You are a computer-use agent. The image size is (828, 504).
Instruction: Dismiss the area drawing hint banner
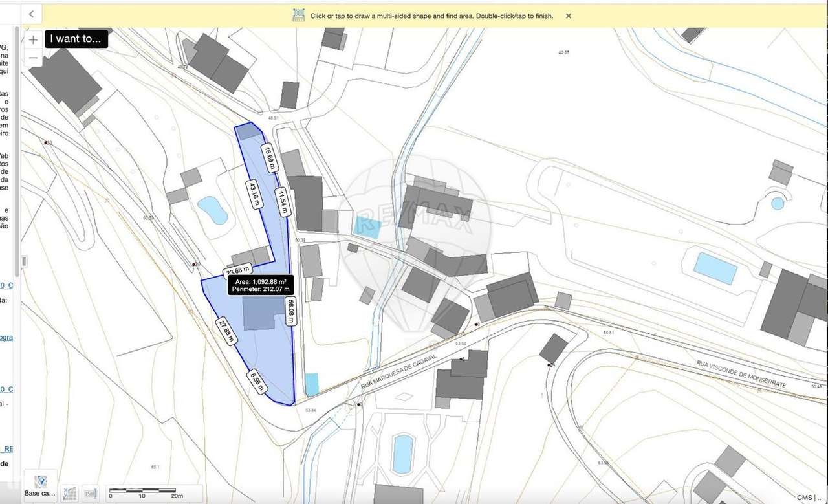coord(569,16)
